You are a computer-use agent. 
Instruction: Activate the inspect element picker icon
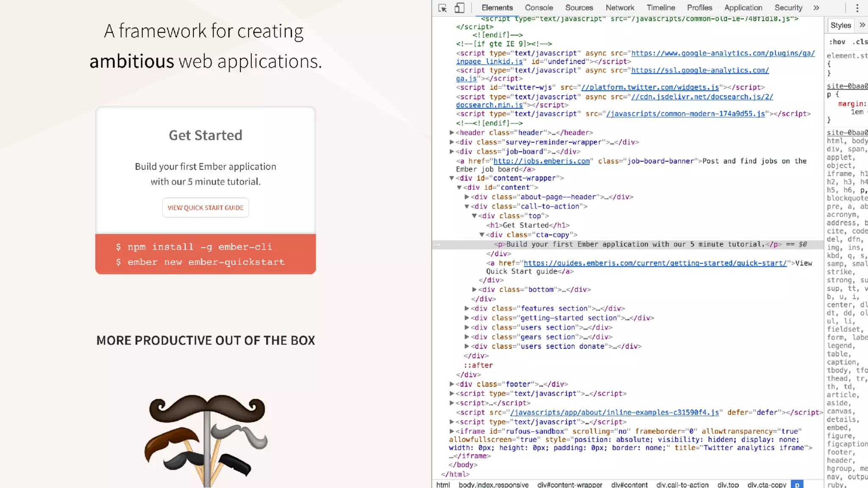442,8
